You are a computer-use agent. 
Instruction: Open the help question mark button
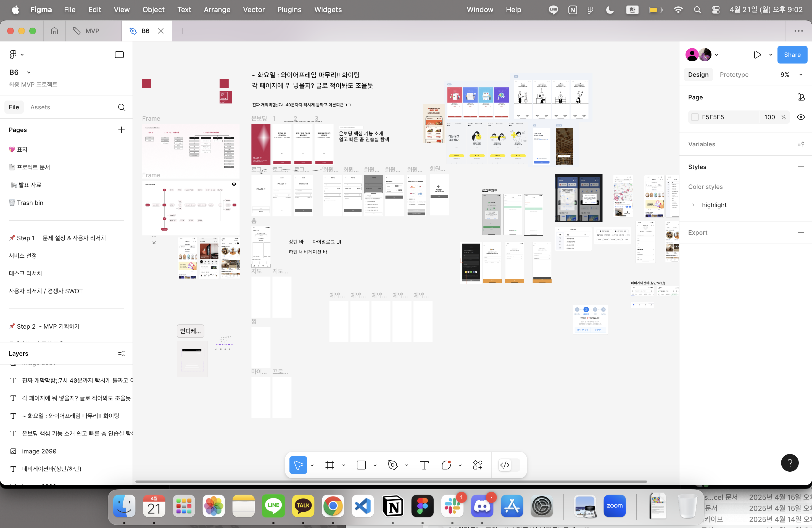tap(789, 463)
